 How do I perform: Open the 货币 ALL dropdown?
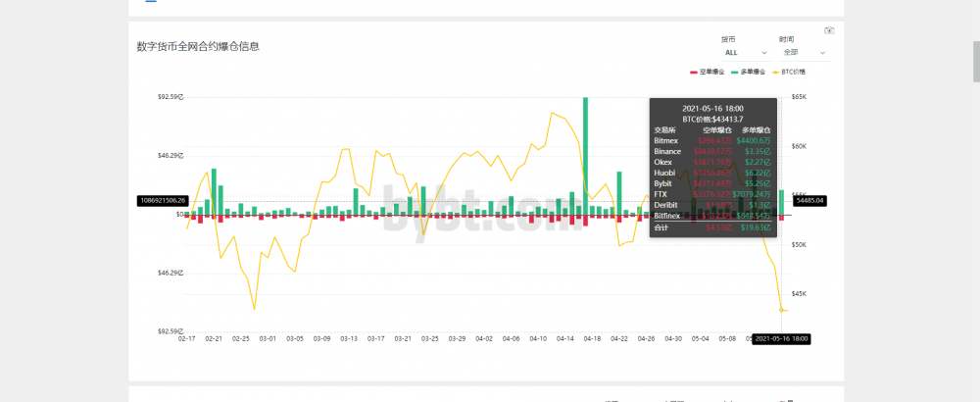(744, 52)
